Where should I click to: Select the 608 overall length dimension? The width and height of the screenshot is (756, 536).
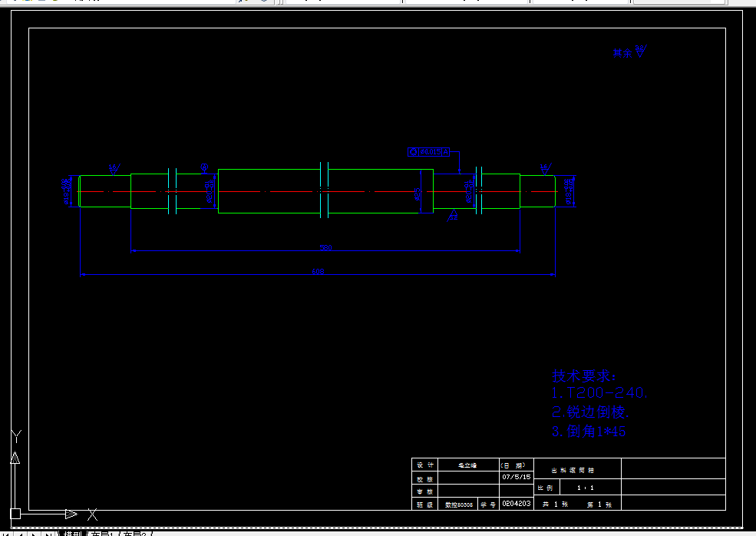click(318, 271)
